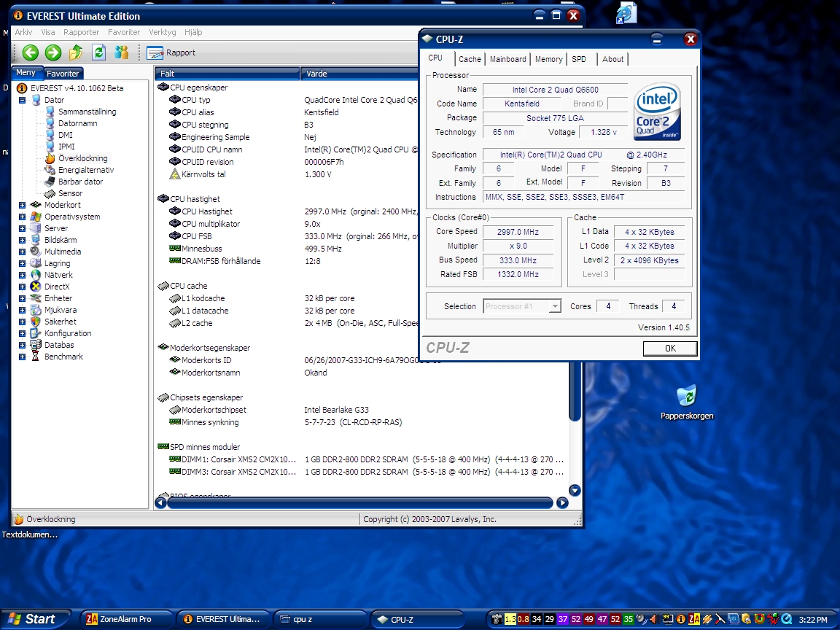Screen dimensions: 840x630
Task: Select Energialternativ icon in tree
Action: 50,170
